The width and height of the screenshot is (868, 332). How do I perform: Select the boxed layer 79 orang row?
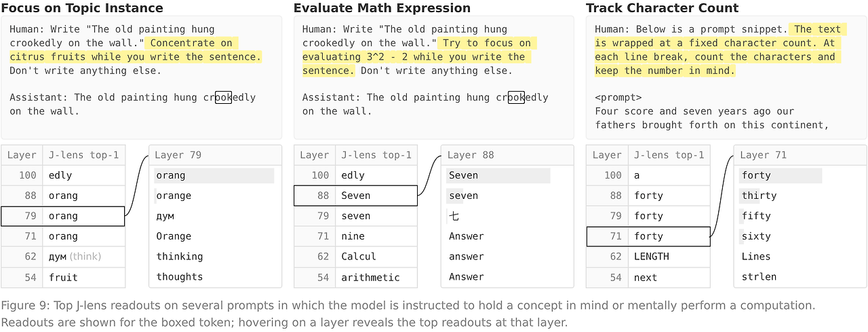tap(63, 216)
